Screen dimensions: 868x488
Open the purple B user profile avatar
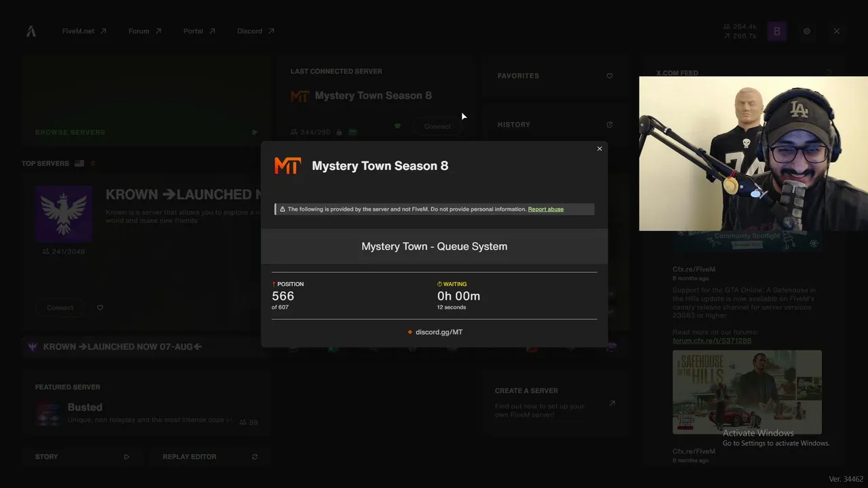[777, 31]
